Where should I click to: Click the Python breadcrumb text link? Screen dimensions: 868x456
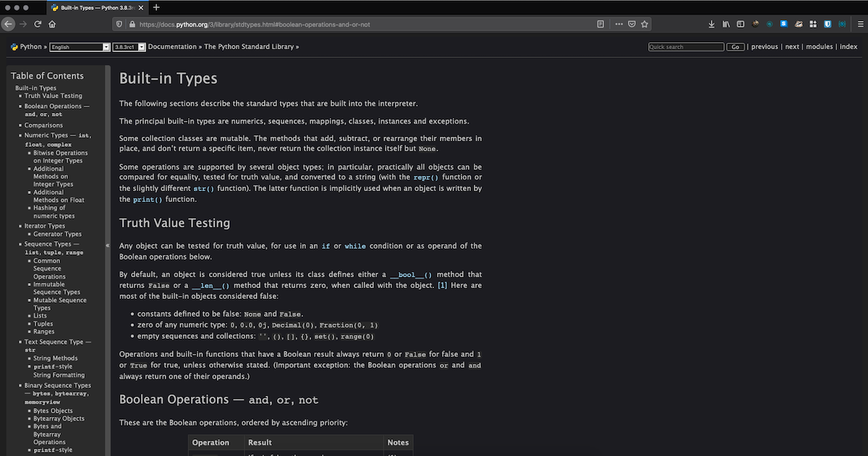click(30, 46)
